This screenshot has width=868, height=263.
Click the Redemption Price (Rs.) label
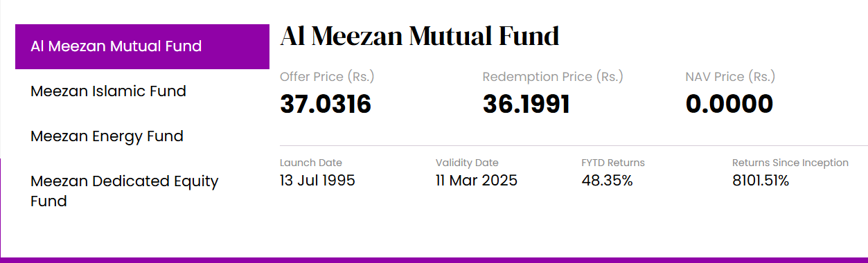click(x=553, y=76)
